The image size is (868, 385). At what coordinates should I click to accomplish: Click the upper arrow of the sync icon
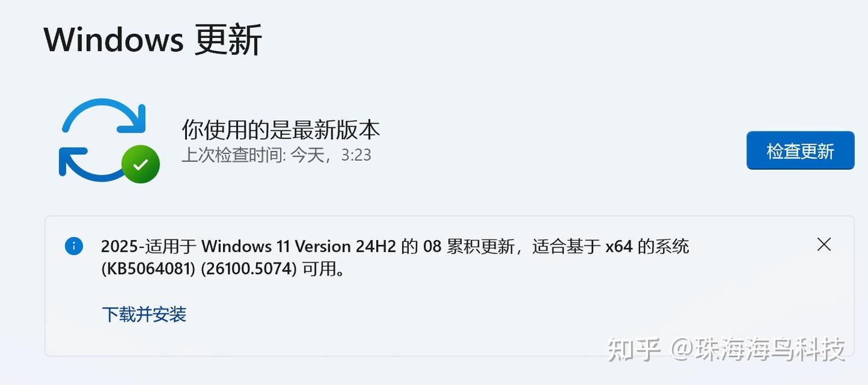click(104, 116)
